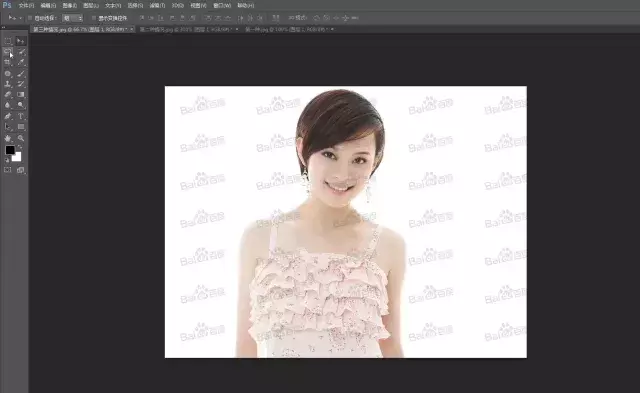The height and width of the screenshot is (393, 640).
Task: Click the distribute top edges icon
Action: coord(208,18)
